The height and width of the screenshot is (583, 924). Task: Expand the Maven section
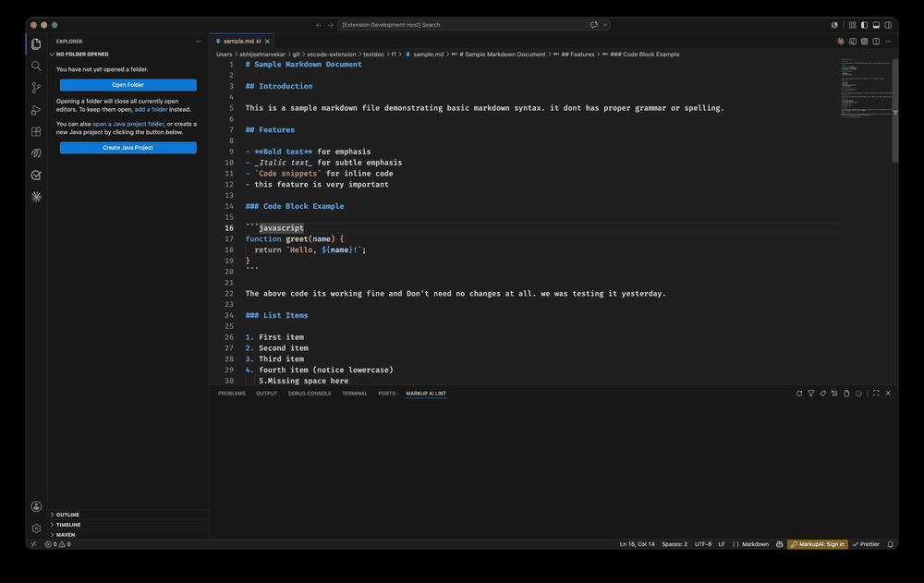click(65, 535)
